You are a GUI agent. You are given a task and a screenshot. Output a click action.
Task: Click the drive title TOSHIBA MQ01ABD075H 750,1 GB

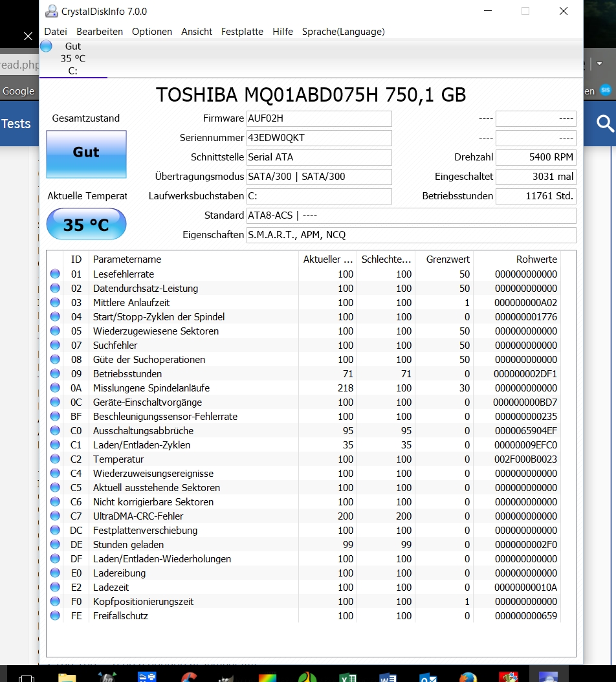click(x=311, y=94)
